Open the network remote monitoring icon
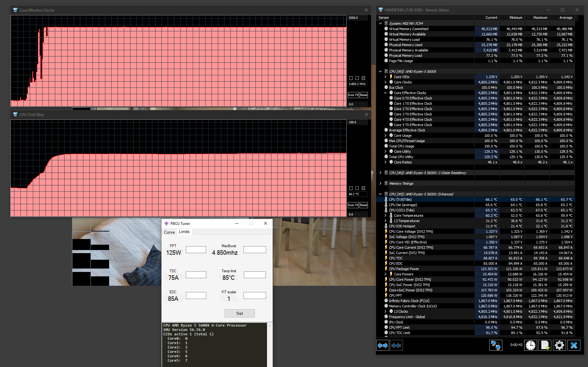588x367 pixels. pyautogui.click(x=496, y=345)
